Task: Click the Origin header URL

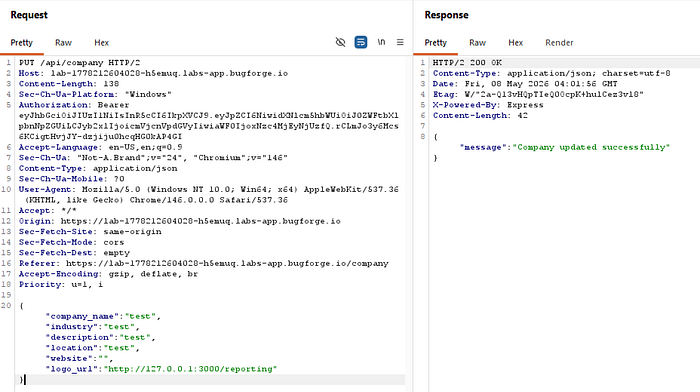Action: [200, 221]
